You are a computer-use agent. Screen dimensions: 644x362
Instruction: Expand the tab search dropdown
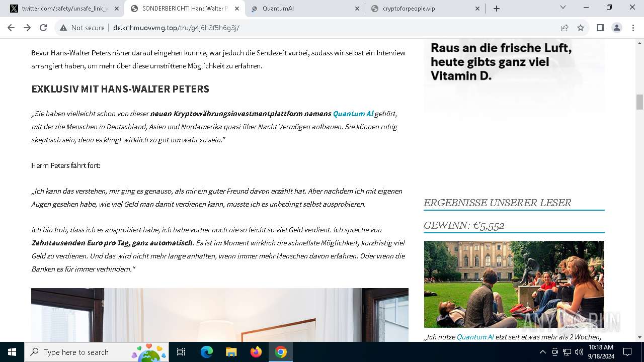pyautogui.click(x=563, y=8)
